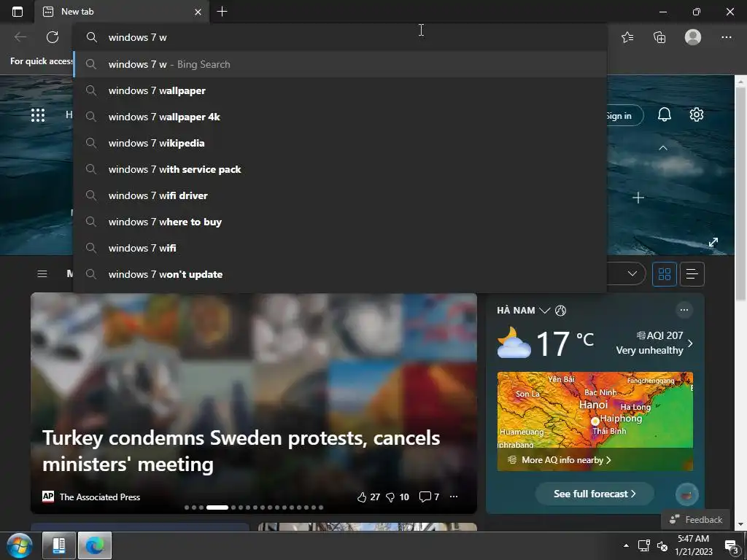Click the Refresh page button
Screen dimensions: 747x560
[53, 37]
